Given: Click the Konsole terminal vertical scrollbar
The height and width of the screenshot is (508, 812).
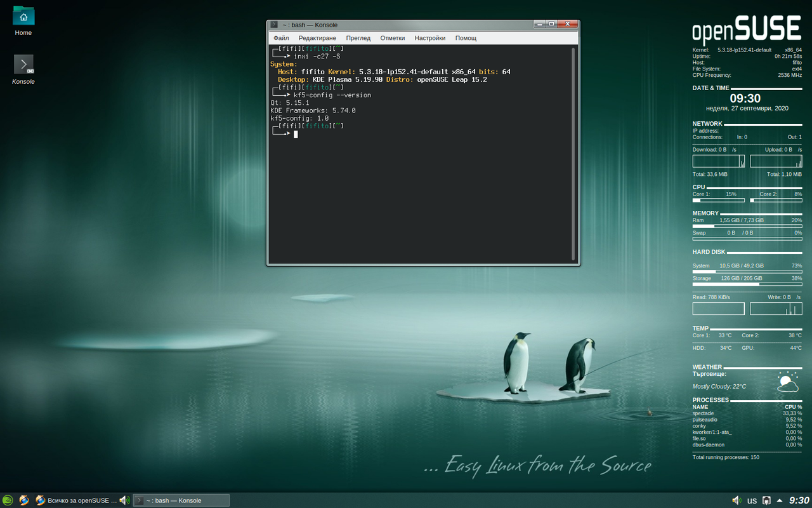Looking at the screenshot, I should [573, 154].
